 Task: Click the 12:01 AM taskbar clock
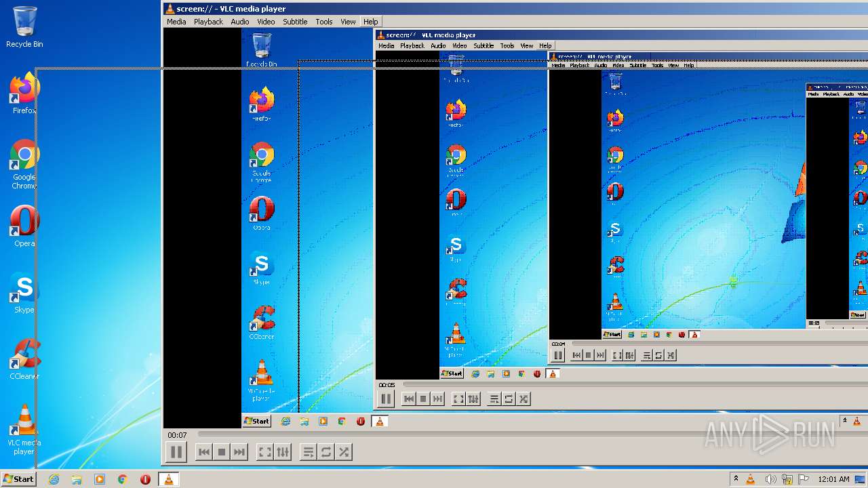click(833, 479)
